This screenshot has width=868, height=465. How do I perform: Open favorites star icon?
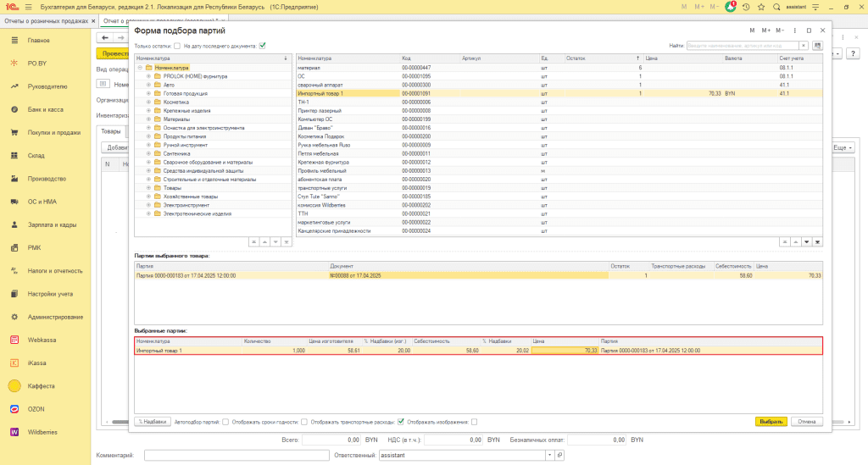(x=761, y=7)
